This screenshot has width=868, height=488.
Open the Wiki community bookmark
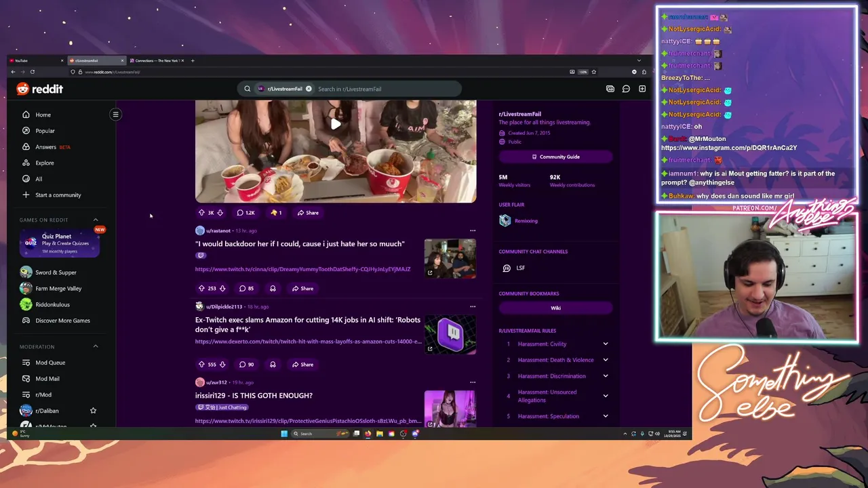pos(555,308)
